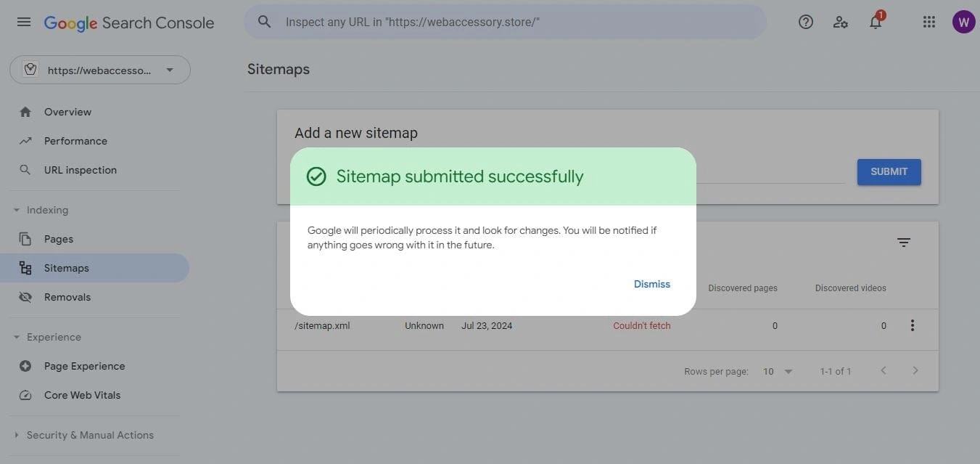Collapse the Experience section
The height and width of the screenshot is (464, 980).
(17, 337)
